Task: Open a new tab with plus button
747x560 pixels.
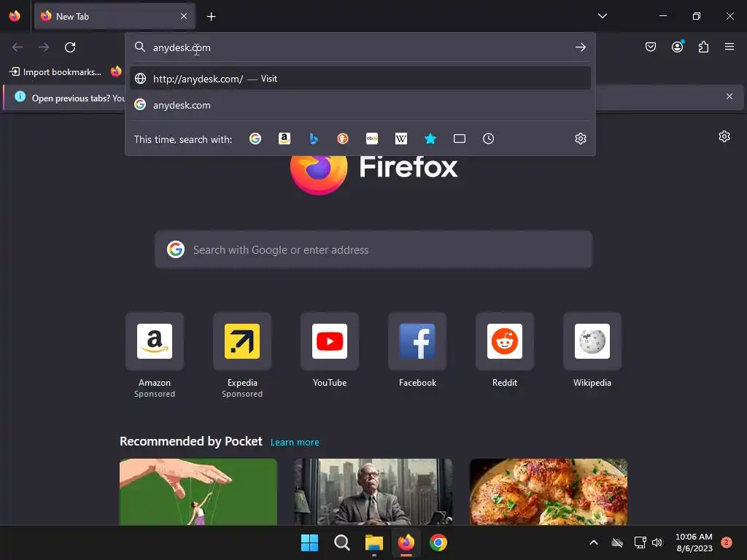Action: click(x=211, y=17)
